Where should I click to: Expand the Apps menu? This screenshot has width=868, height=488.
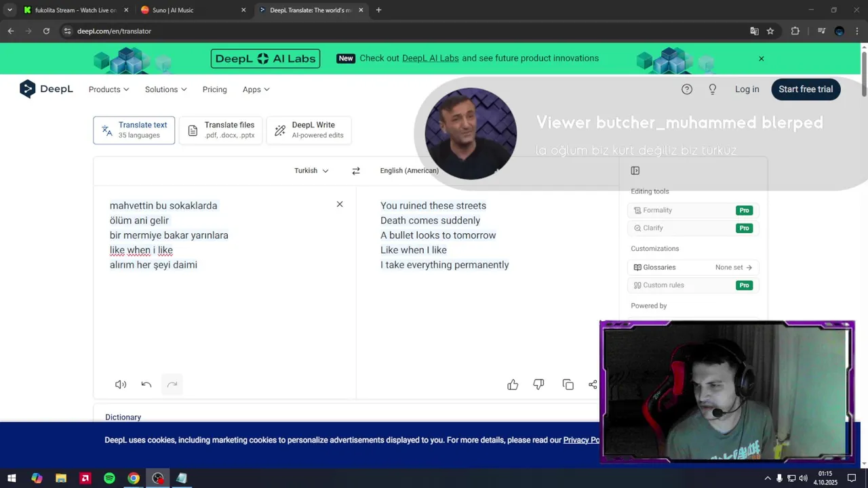point(256,89)
